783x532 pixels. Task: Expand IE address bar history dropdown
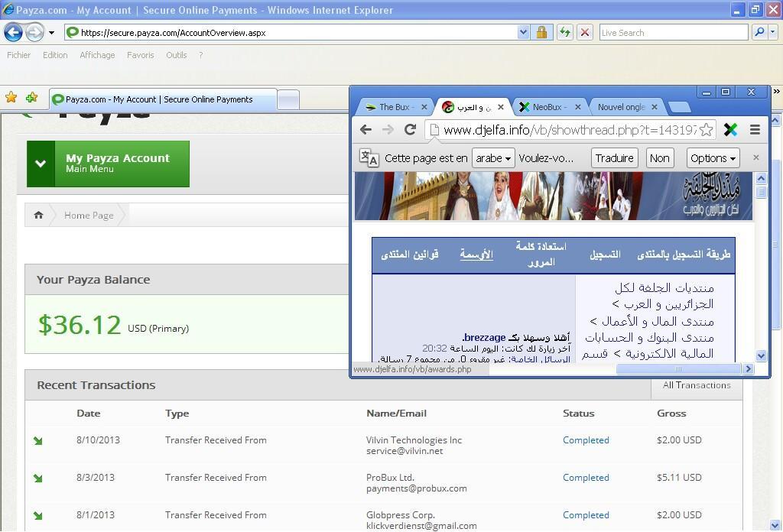523,33
